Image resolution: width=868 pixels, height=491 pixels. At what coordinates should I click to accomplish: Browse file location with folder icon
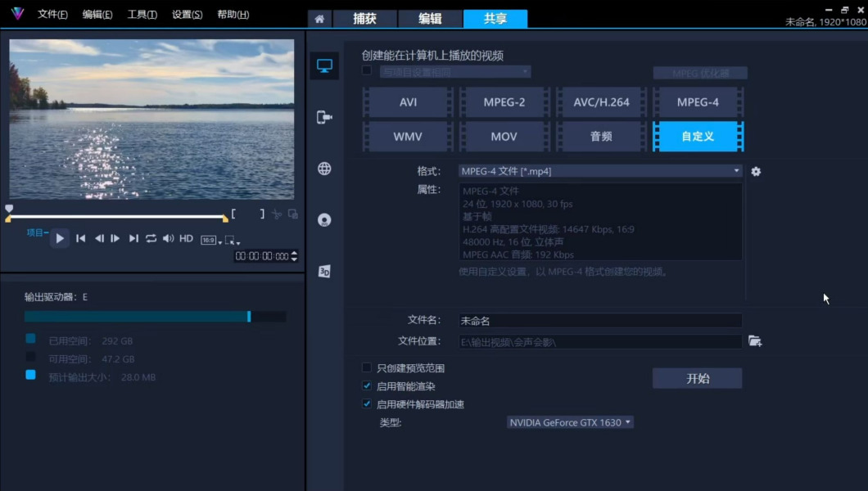point(754,341)
